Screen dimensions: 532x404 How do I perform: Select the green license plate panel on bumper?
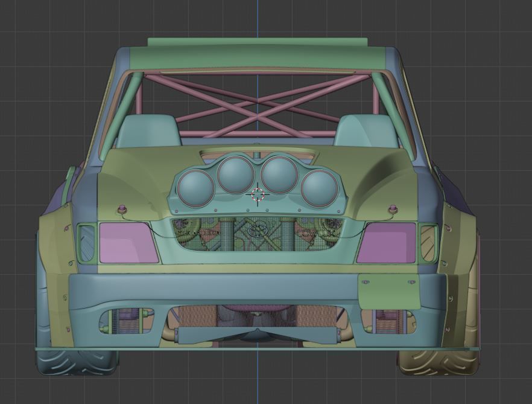pyautogui.click(x=389, y=292)
